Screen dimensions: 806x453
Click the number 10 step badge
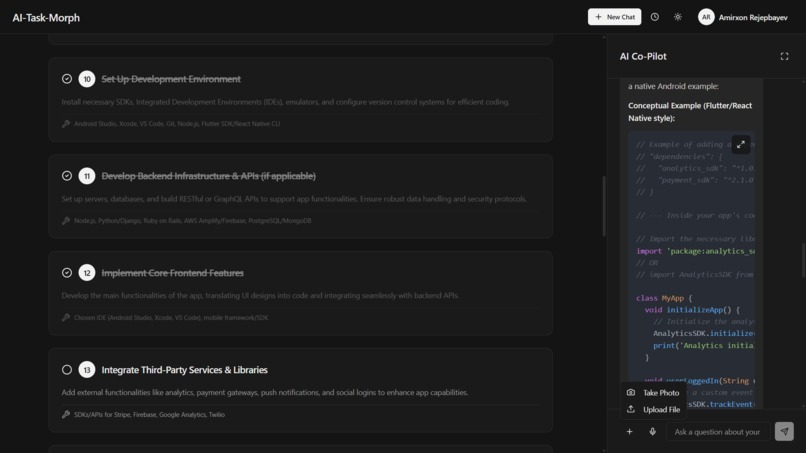click(x=87, y=79)
